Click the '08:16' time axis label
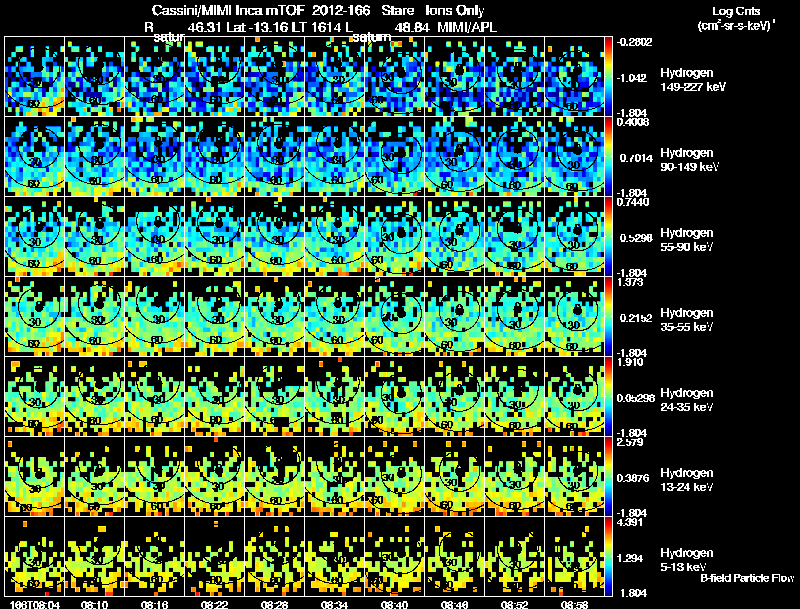This screenshot has height=609, width=800. (155, 605)
